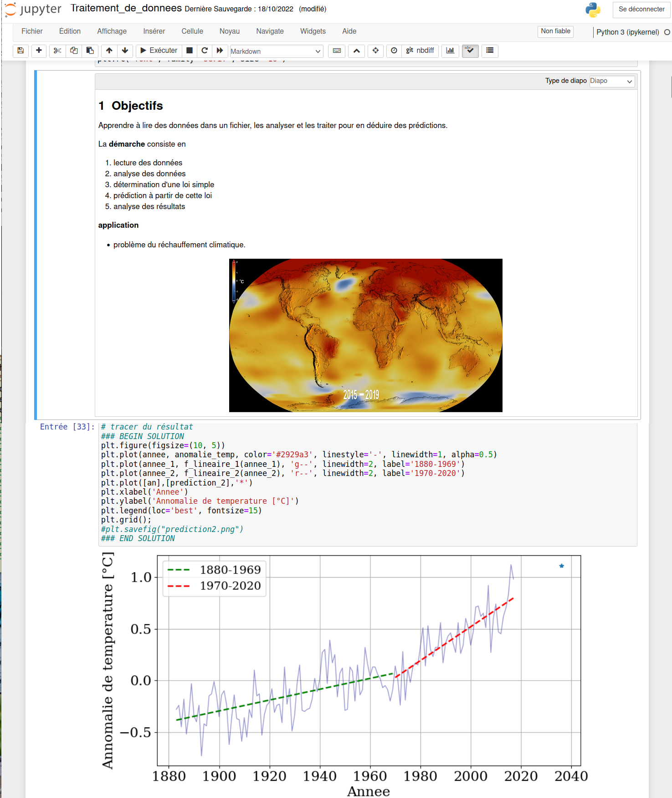
Task: Click the Se déconnecter button
Action: 641,10
